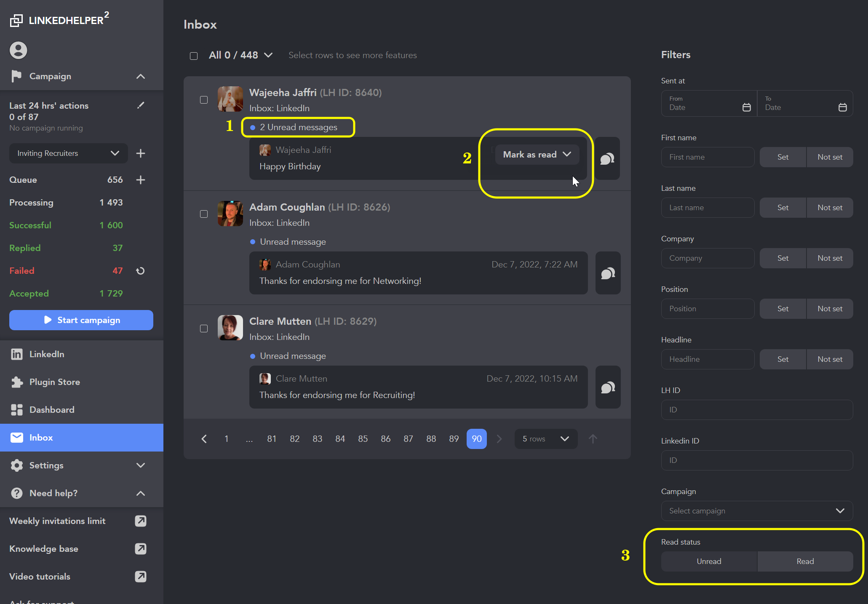Image resolution: width=868 pixels, height=604 pixels.
Task: Open Video tutorials external link icon
Action: click(141, 577)
